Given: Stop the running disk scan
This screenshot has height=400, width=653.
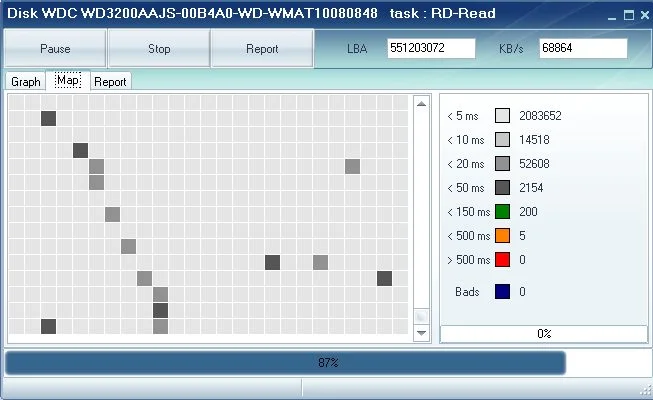Looking at the screenshot, I should [x=159, y=48].
